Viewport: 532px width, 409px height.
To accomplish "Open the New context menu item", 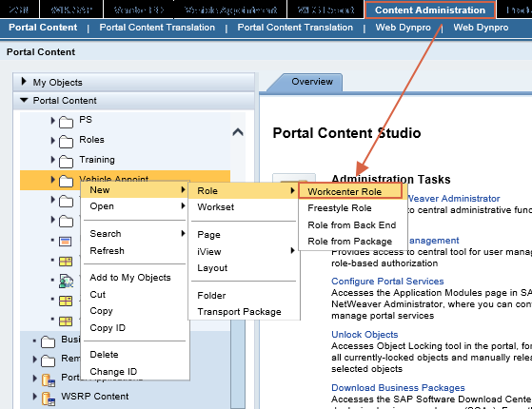I will [134, 190].
